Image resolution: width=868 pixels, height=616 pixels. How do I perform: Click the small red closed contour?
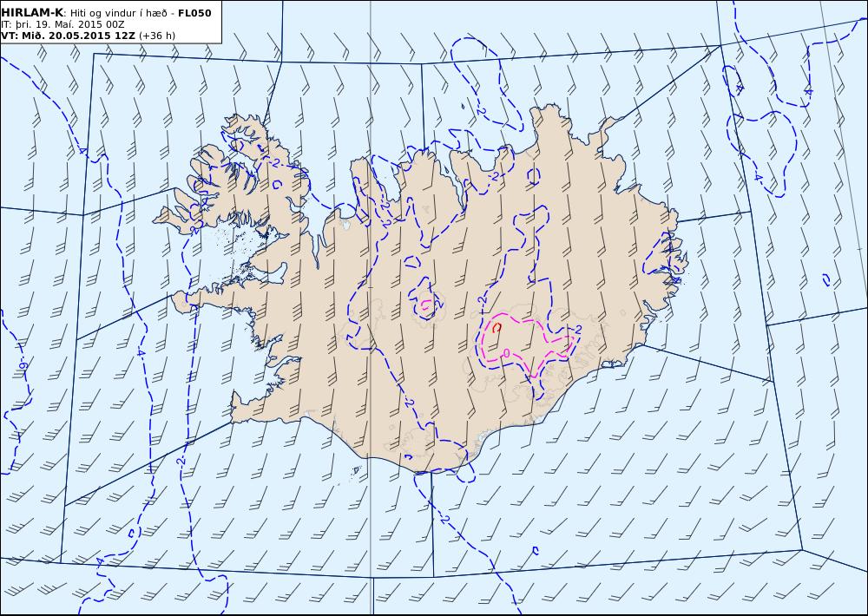496,328
